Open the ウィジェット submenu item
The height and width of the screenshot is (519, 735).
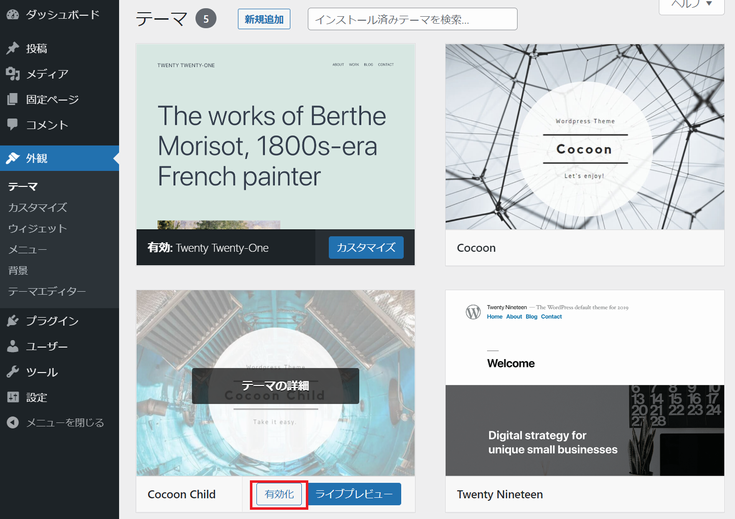point(37,228)
